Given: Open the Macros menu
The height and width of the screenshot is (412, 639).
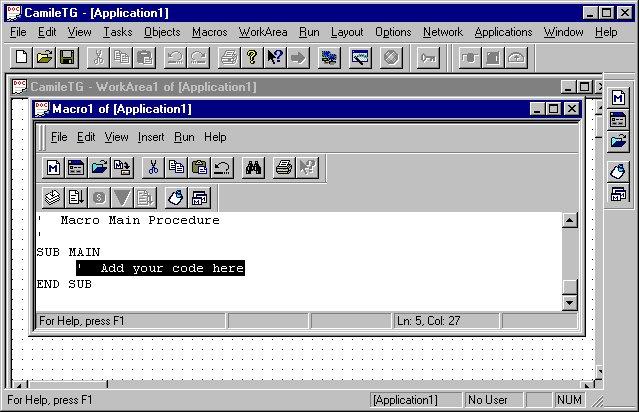Looking at the screenshot, I should point(210,32).
